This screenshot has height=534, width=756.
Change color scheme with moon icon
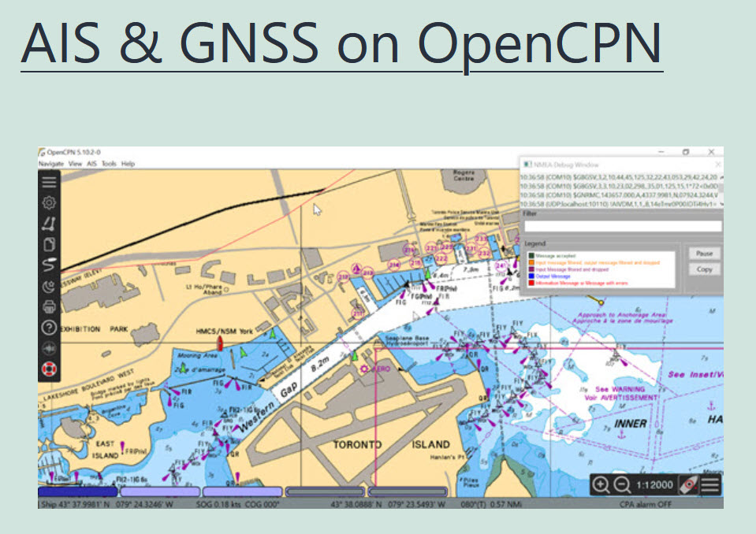[x=49, y=285]
